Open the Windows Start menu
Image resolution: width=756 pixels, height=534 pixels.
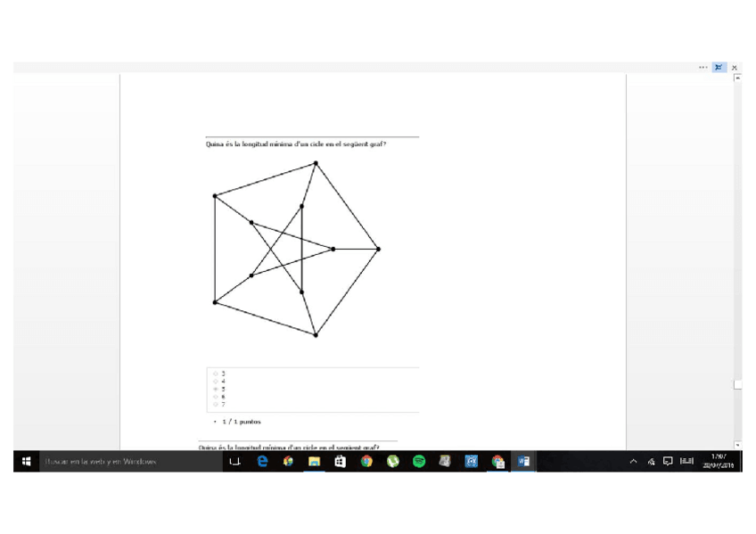[x=27, y=461]
